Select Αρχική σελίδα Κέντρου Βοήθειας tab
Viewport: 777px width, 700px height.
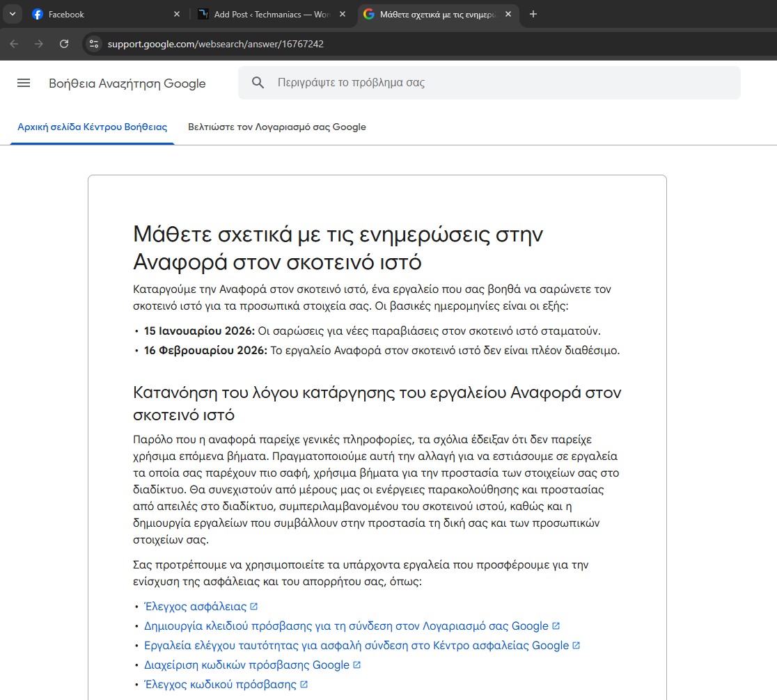(x=92, y=127)
